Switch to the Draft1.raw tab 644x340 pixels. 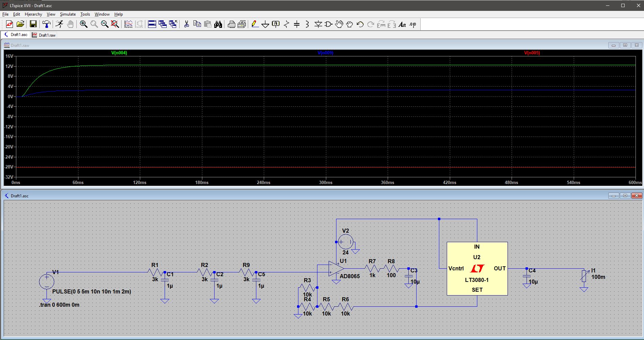[x=44, y=35]
